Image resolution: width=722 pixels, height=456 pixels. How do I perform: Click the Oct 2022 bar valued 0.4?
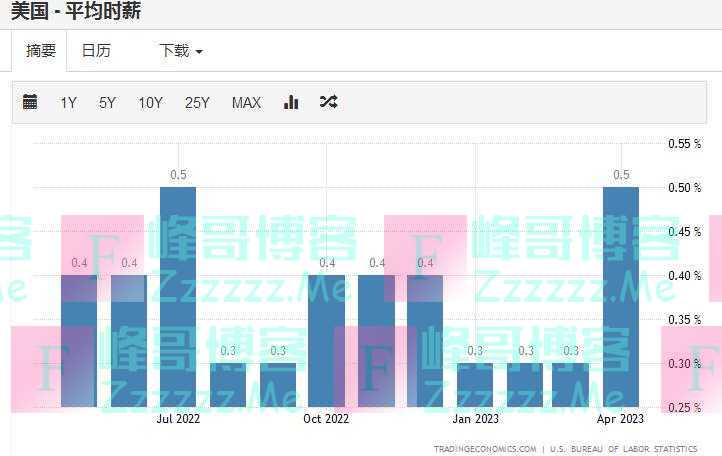click(x=326, y=341)
